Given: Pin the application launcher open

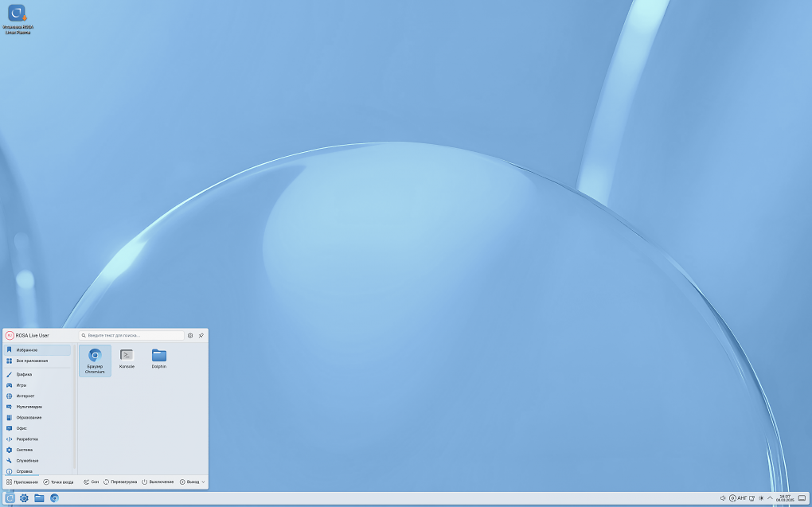Looking at the screenshot, I should tap(201, 336).
